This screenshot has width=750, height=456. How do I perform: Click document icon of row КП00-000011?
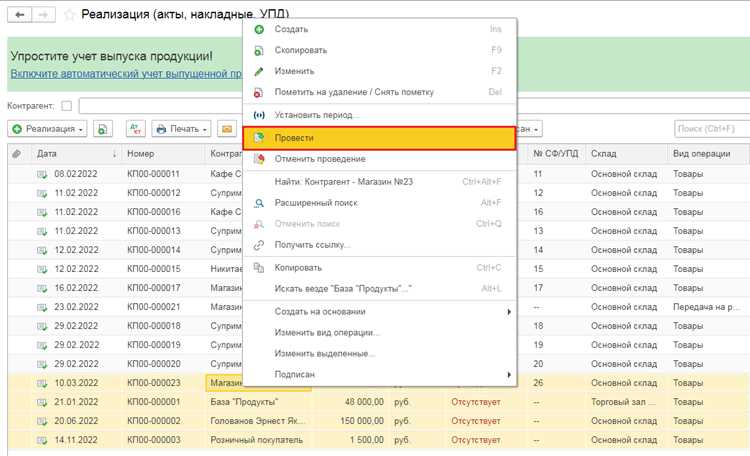point(42,174)
